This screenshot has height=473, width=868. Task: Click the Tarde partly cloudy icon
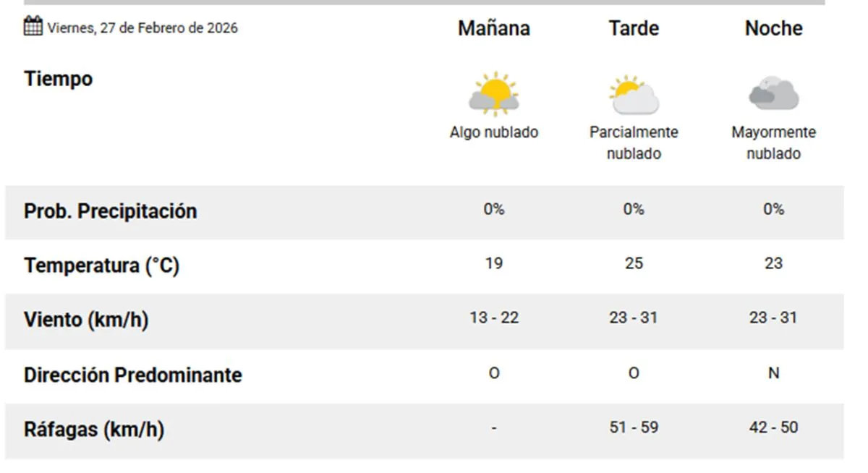tap(634, 95)
